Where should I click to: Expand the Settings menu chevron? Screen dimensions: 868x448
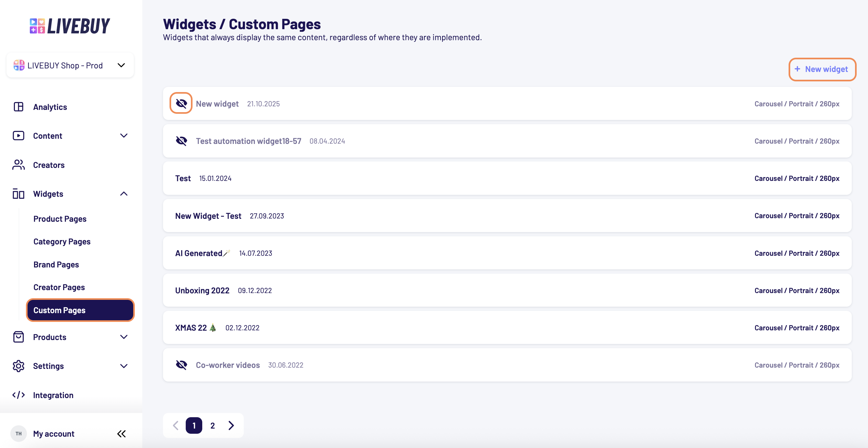124,366
